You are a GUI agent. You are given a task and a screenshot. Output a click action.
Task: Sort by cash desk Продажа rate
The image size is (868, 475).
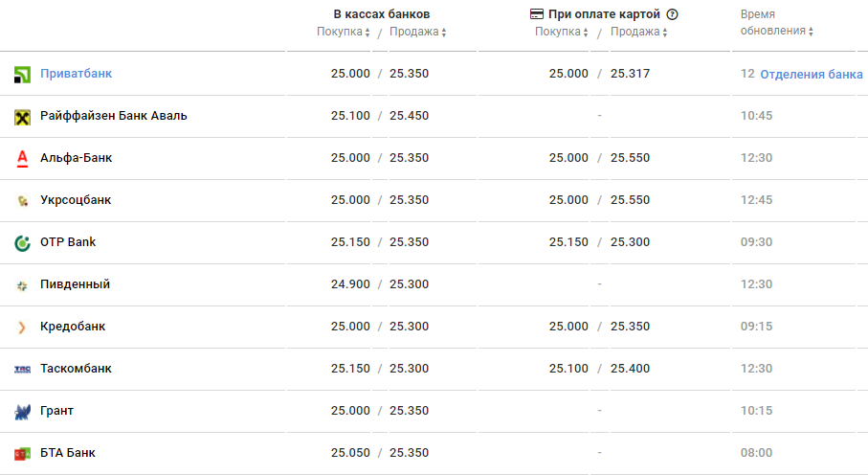pyautogui.click(x=417, y=32)
